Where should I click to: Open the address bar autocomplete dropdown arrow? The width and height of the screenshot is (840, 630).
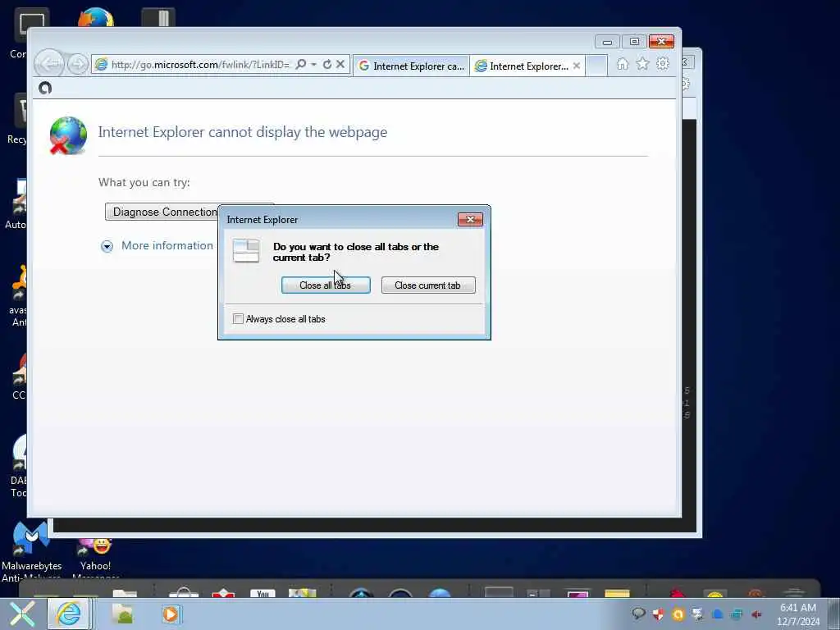coord(313,64)
